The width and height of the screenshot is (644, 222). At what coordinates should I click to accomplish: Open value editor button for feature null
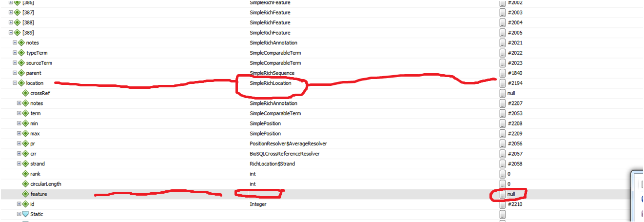503,194
